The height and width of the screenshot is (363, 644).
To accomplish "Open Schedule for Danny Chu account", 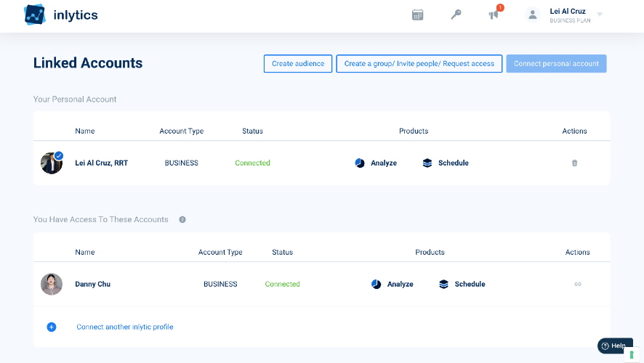I will 462,285.
